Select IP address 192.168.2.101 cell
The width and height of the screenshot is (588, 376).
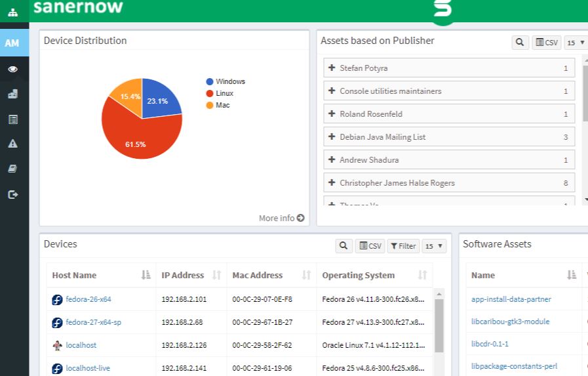191,299
